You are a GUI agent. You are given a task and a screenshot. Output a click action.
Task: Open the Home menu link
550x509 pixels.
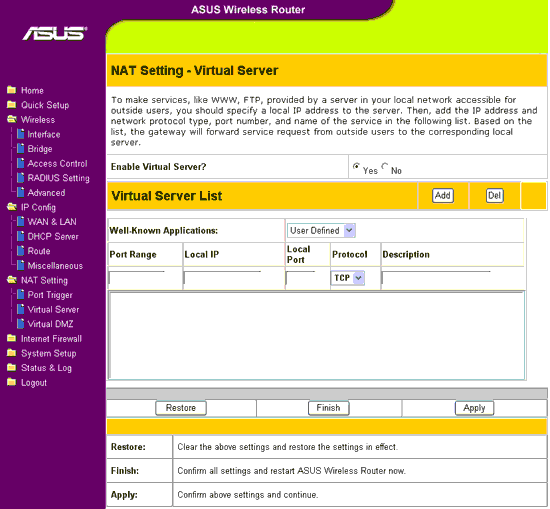32,91
